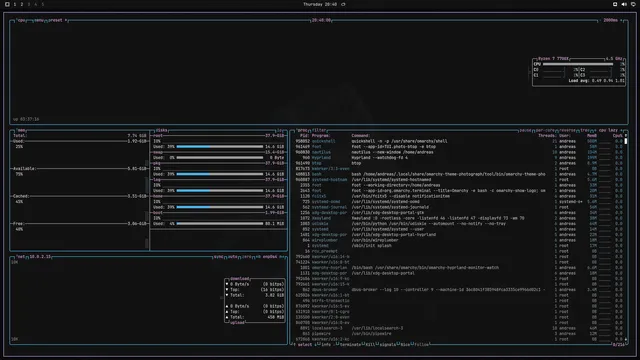640x360 pixels.
Task: Open the btop menu option
Action: (x=39, y=20)
